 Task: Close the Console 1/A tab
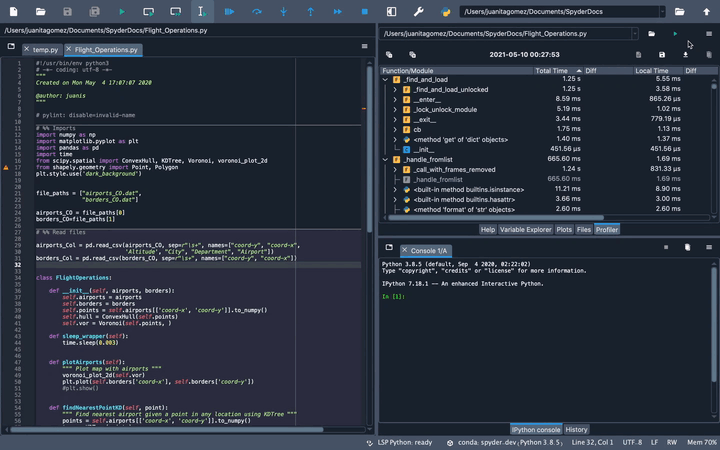pos(405,250)
